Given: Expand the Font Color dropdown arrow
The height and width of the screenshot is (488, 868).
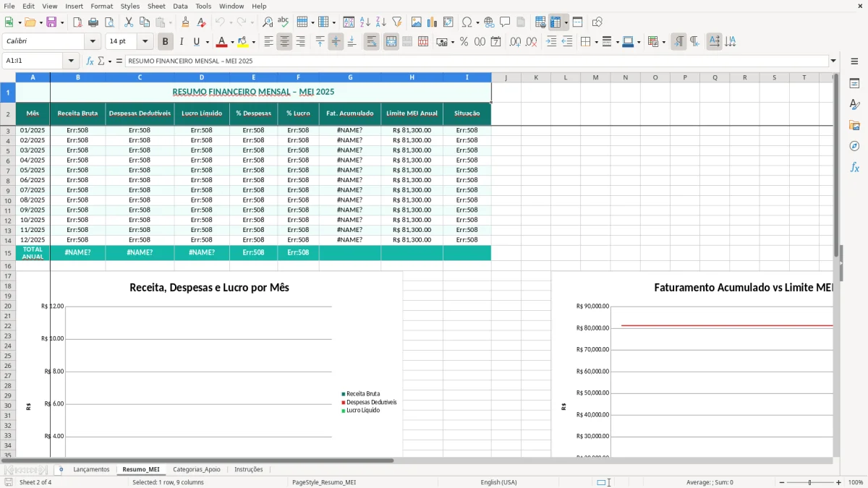Looking at the screenshot, I should 232,42.
